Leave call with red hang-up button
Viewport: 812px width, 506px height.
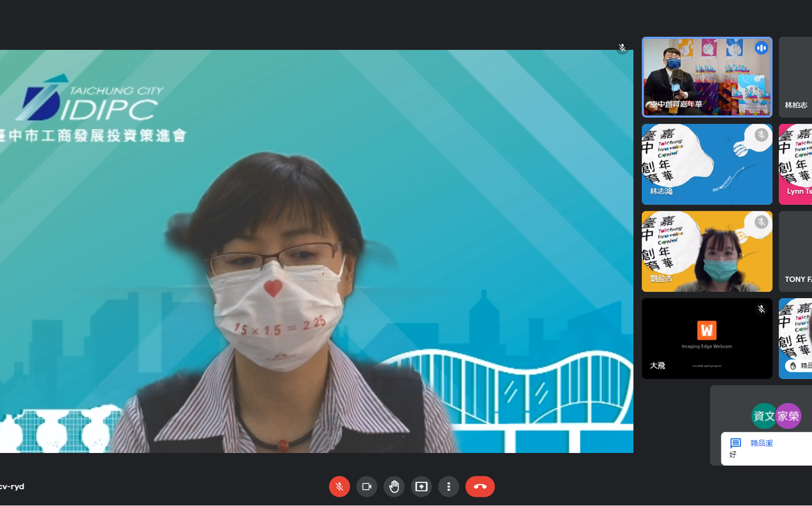[x=480, y=487]
